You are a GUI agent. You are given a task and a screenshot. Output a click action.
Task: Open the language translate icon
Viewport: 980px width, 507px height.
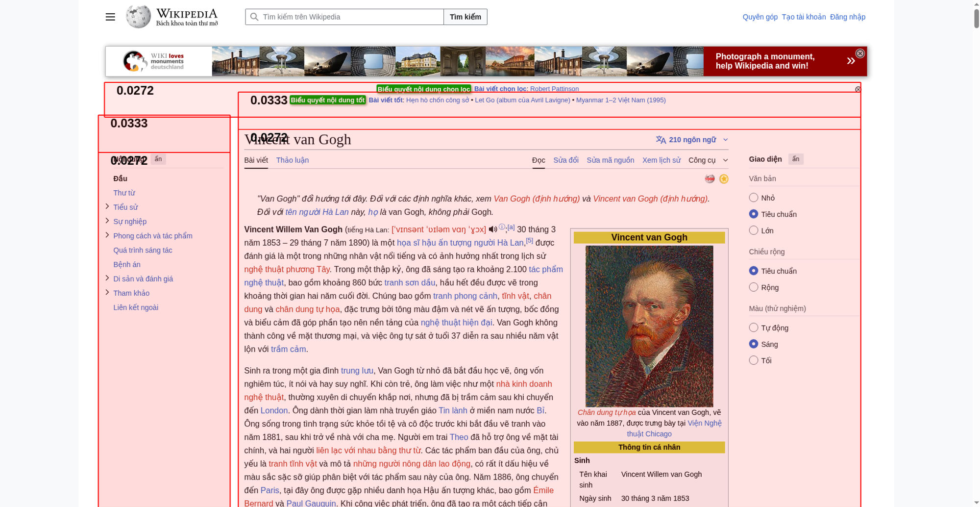[661, 140]
